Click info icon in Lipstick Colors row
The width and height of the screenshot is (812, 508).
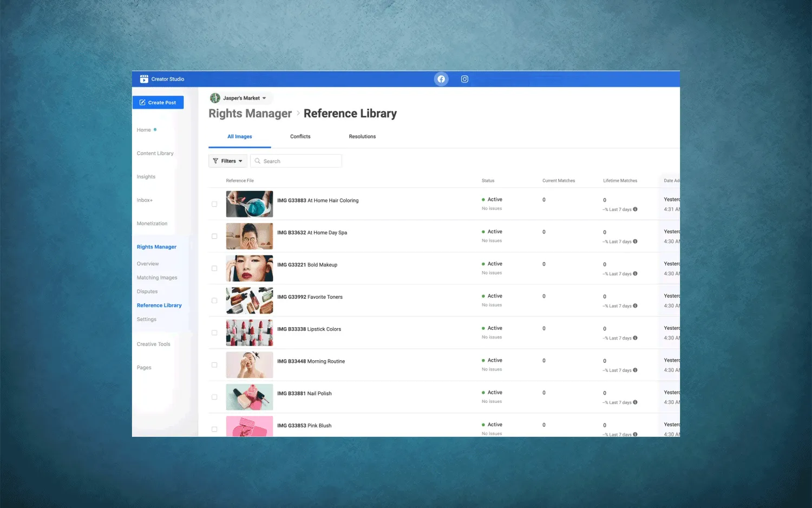point(635,338)
